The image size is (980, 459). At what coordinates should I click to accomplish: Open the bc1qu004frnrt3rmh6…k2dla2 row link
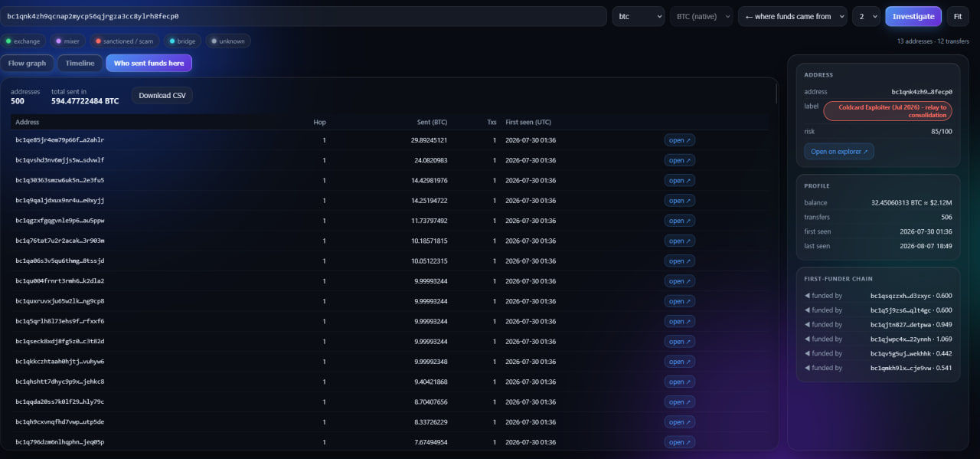679,281
